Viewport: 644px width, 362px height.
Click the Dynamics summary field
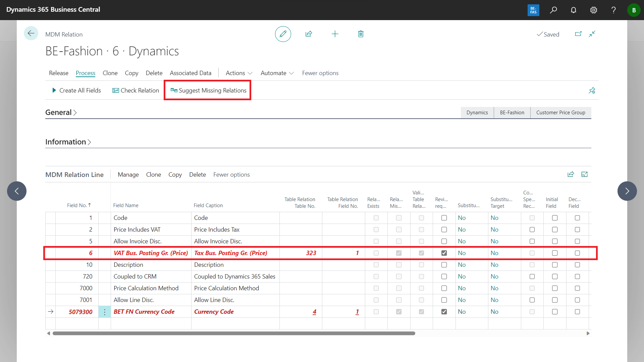click(x=477, y=113)
